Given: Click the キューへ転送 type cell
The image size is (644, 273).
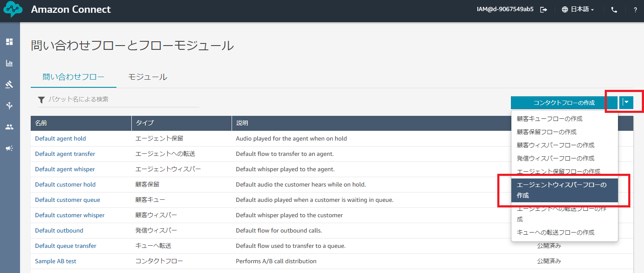Looking at the screenshot, I should [x=153, y=246].
